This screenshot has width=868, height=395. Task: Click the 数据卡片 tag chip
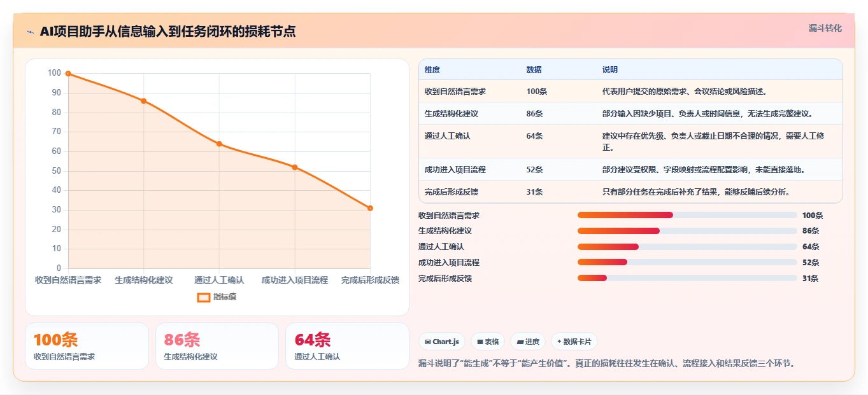(574, 342)
